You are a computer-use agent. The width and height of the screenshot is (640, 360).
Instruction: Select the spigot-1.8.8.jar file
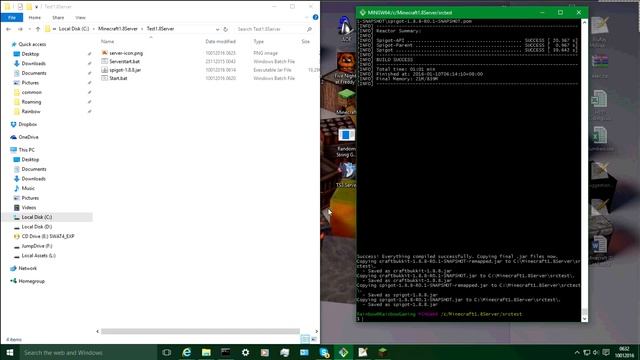(x=125, y=70)
